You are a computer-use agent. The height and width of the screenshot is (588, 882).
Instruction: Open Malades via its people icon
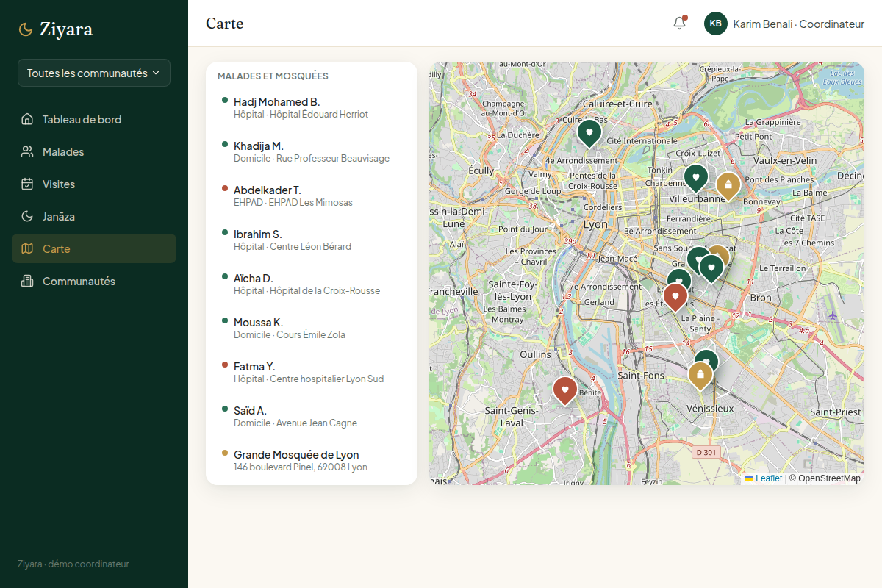[27, 151]
